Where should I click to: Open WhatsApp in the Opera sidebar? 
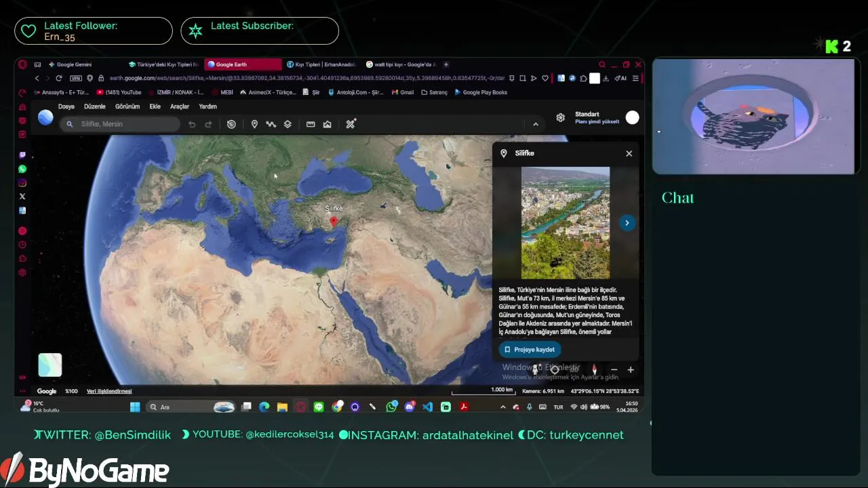(x=22, y=169)
